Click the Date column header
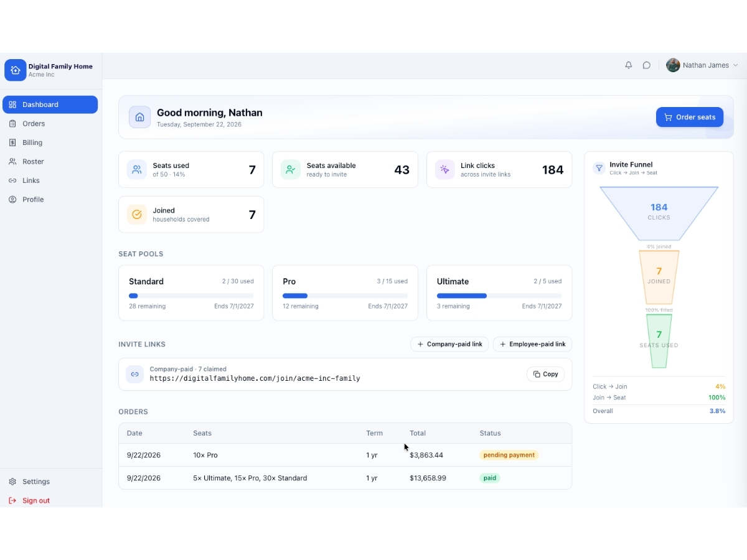The image size is (747, 560). pyautogui.click(x=134, y=433)
